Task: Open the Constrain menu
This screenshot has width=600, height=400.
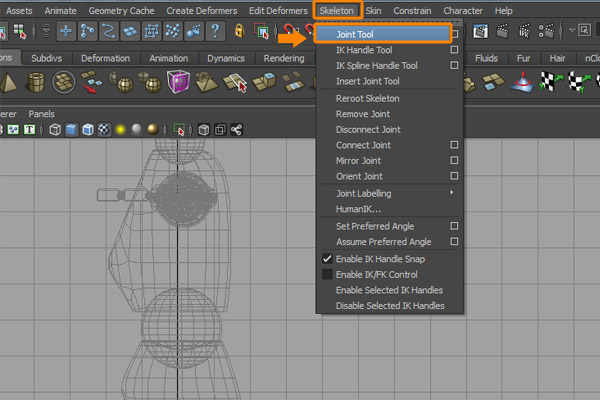Action: (413, 10)
